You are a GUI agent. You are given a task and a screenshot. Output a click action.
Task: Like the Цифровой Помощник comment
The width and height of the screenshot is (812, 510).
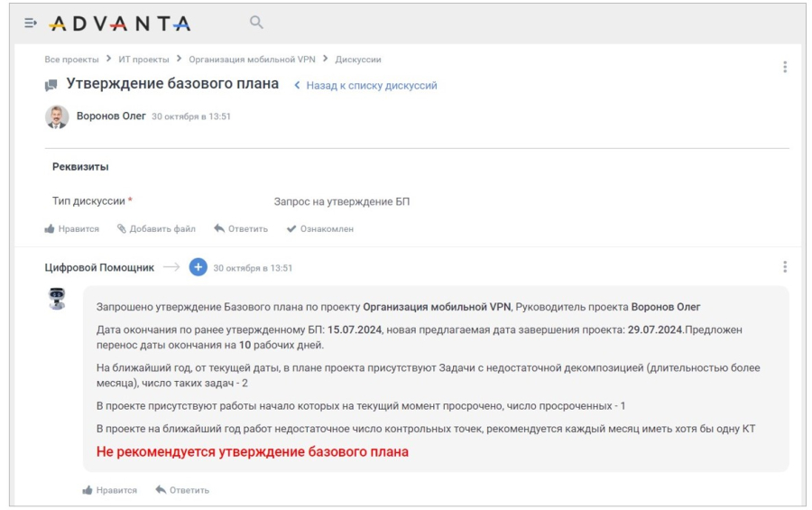110,490
